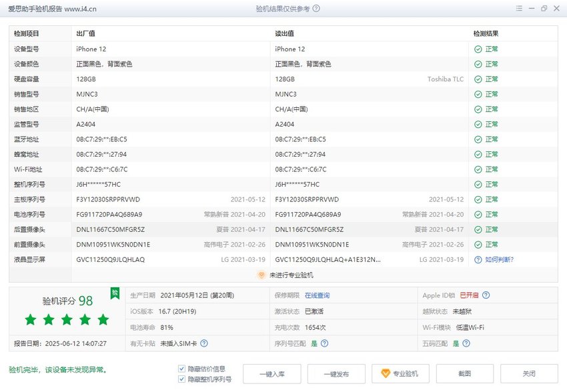Select read-out value GVC11250Q9JLQHLAQ+A1E312N...
This screenshot has width=567, height=392.
(x=328, y=260)
